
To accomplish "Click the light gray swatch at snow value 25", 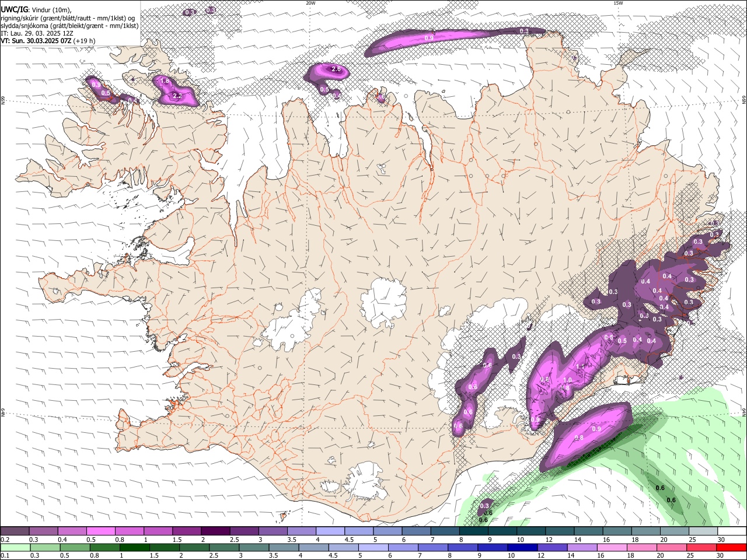I will click(703, 531).
